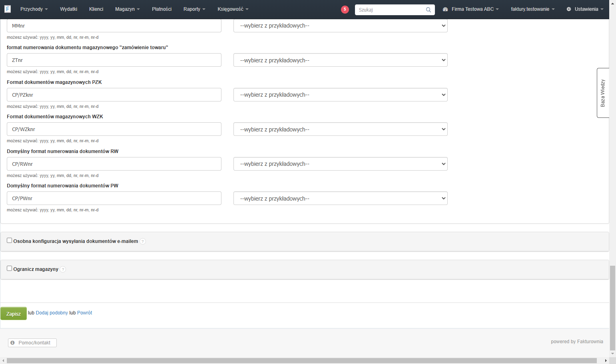Click vertical scrollbar down arrow
Viewport: 616px width, 364px height.
(612, 354)
